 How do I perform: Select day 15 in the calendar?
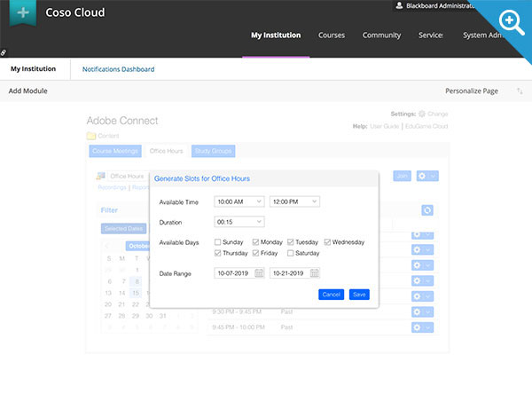pyautogui.click(x=136, y=293)
